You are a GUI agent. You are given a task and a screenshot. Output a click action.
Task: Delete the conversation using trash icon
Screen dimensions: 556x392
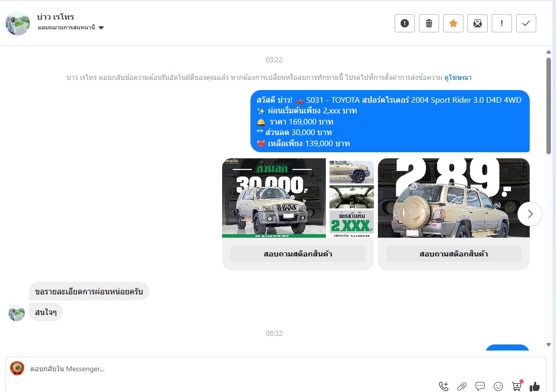(x=429, y=23)
